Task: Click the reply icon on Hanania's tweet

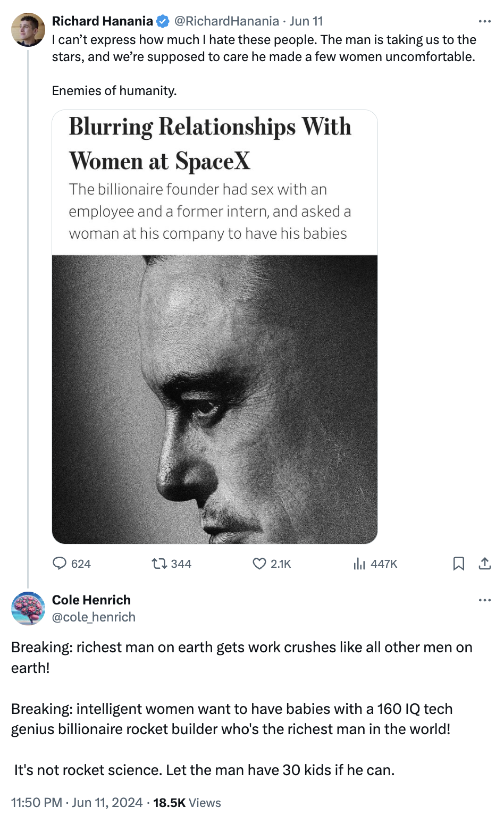Action: 60,564
